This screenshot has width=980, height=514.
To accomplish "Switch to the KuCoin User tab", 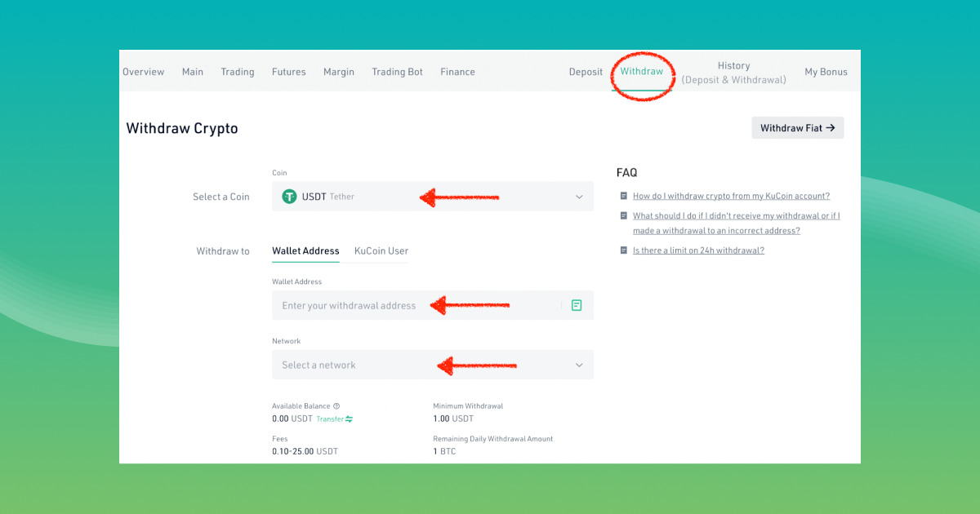I will pos(381,251).
